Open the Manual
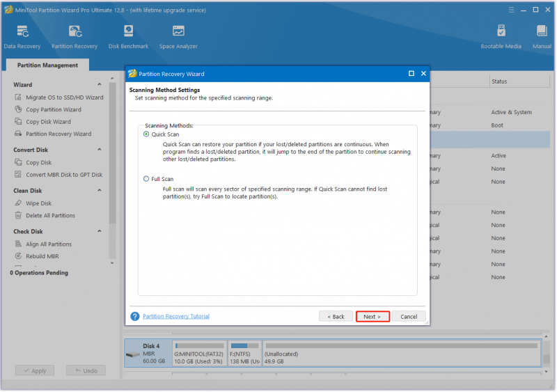Screen dimensions: 557x392 (542, 37)
